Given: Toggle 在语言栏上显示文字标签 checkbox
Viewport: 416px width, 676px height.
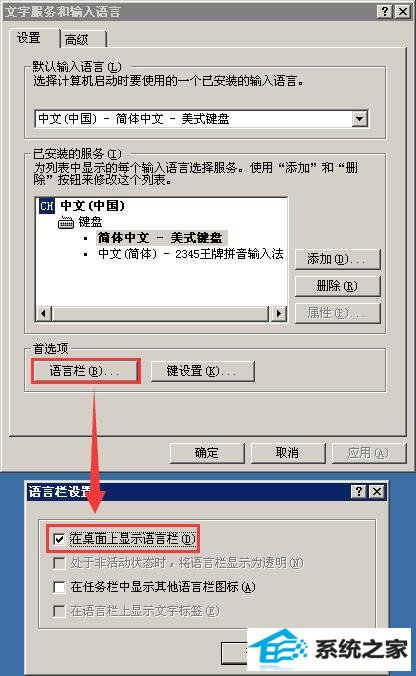Looking at the screenshot, I should (59, 611).
